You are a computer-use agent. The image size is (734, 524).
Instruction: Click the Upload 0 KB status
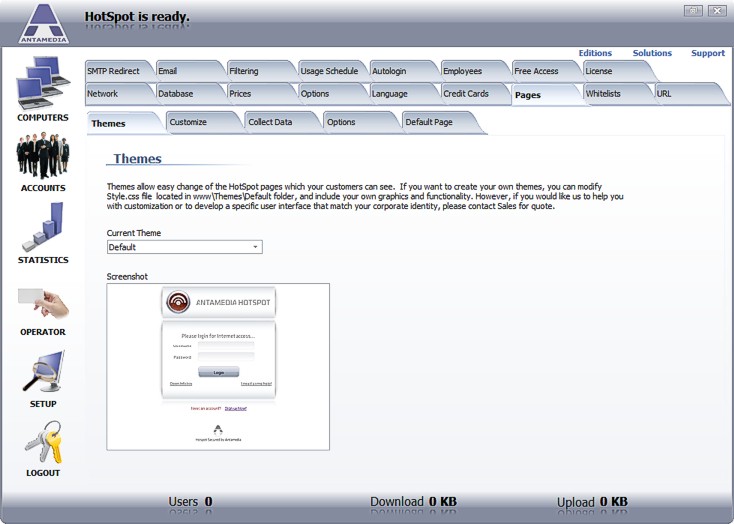(x=592, y=502)
